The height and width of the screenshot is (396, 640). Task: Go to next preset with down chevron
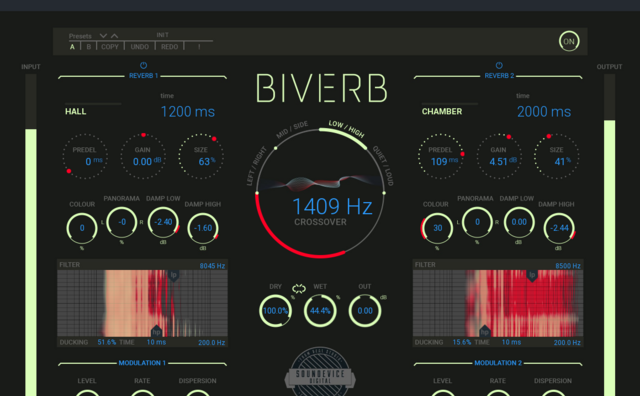103,36
